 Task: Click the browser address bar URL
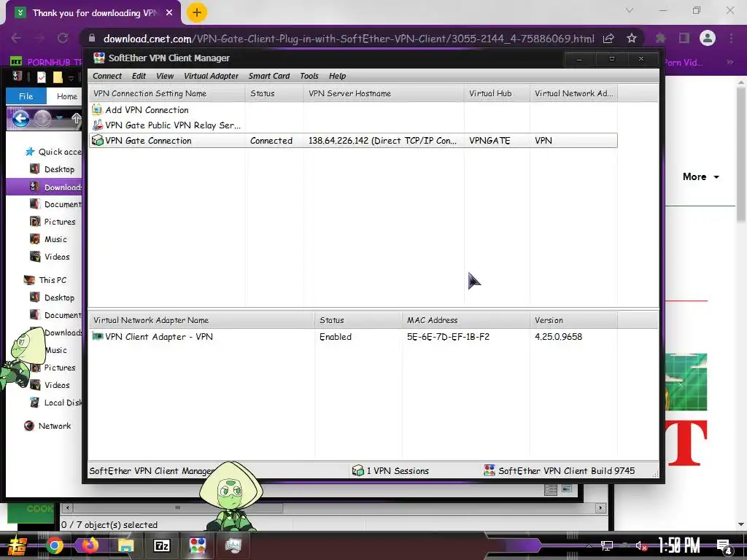(349, 39)
